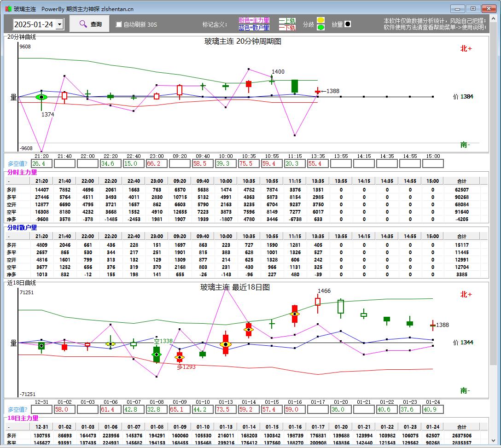
Task: Click the 21:20 header in 分时主力量 table
Action: tap(41, 181)
